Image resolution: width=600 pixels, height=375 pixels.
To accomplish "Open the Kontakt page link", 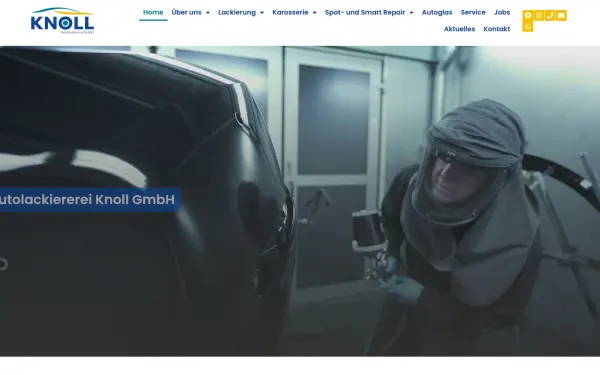I will coord(497,29).
